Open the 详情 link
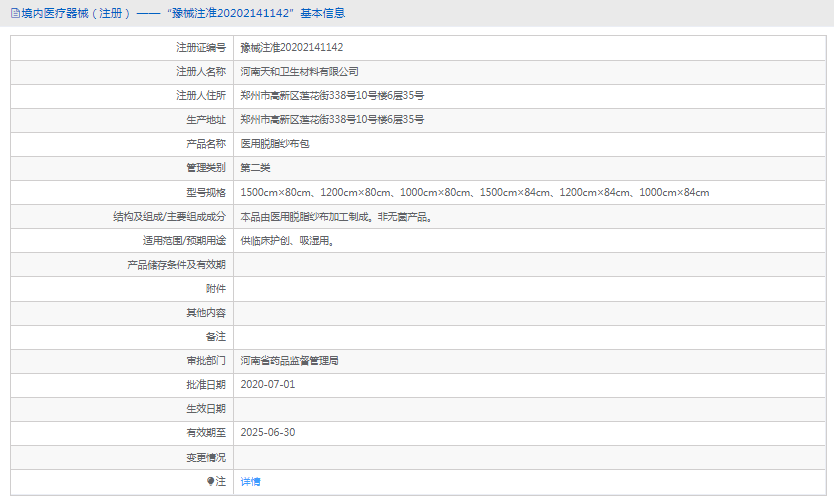 [250, 482]
